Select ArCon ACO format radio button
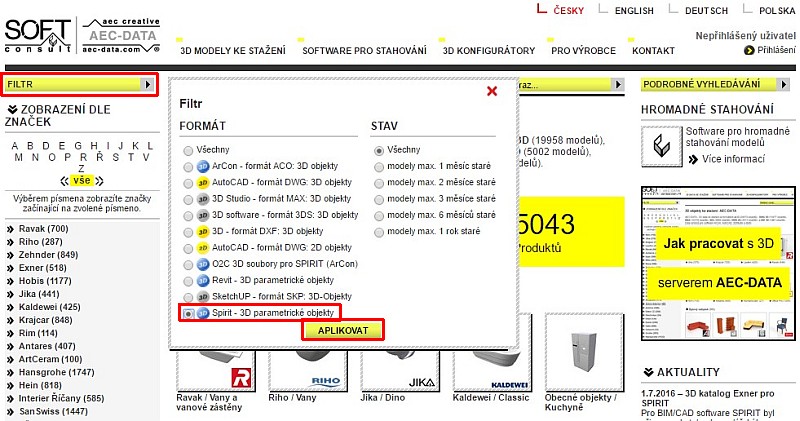This screenshot has height=421, width=800. tap(188, 167)
